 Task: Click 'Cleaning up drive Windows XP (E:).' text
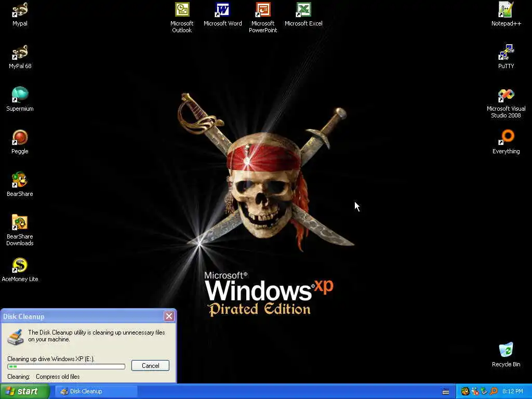click(x=51, y=359)
